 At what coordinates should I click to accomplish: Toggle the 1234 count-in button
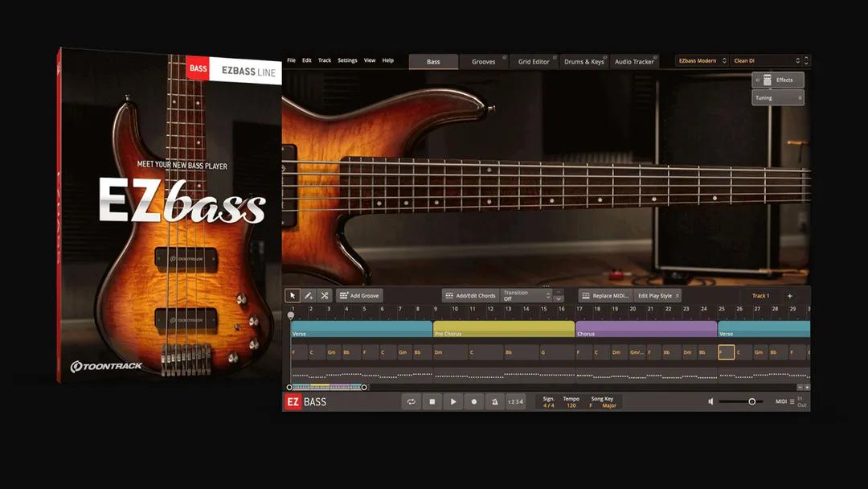click(x=515, y=401)
